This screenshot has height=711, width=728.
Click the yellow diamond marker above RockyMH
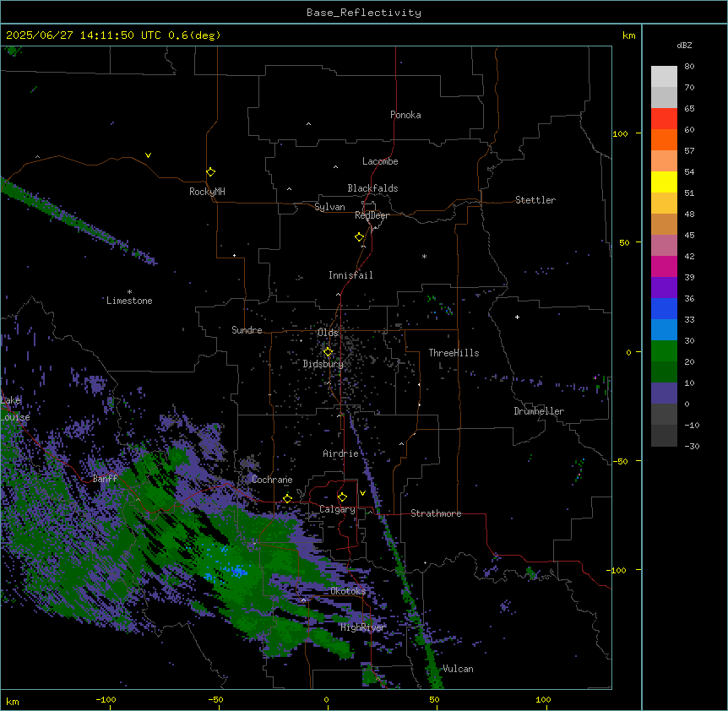210,172
